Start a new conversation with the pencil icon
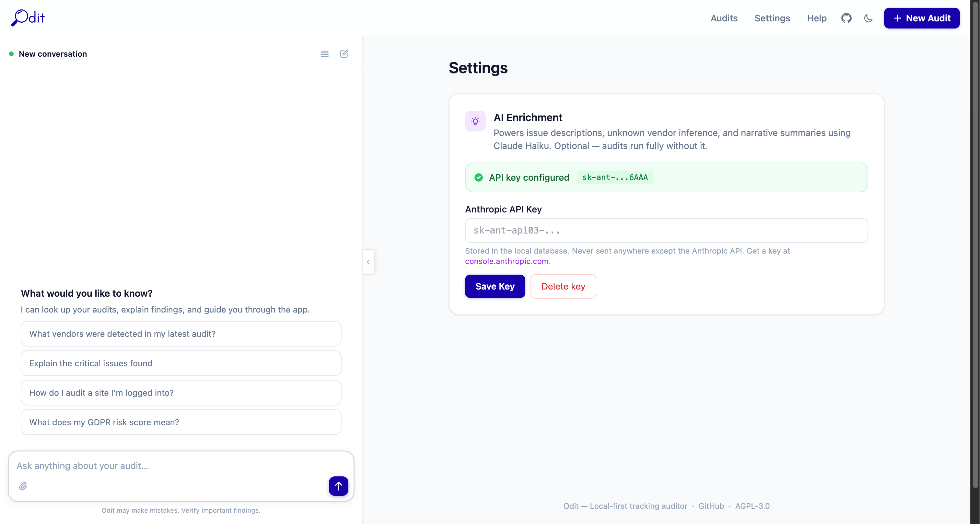 click(x=344, y=54)
